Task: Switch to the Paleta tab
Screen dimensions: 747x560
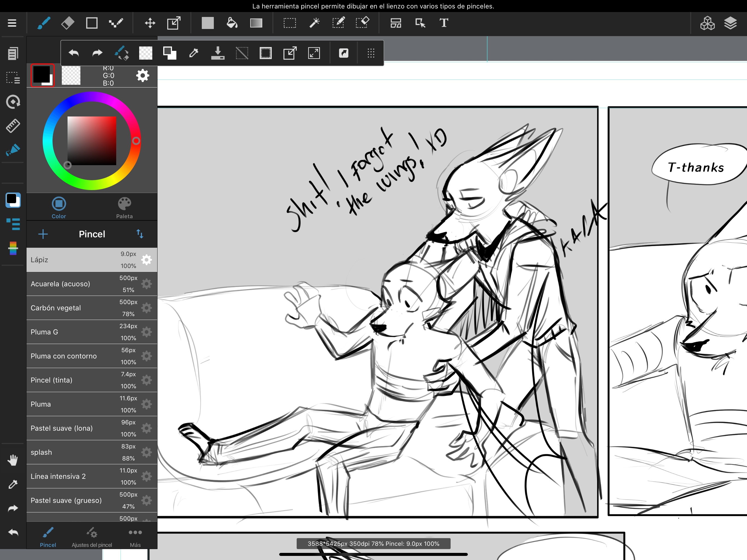Action: tap(124, 207)
